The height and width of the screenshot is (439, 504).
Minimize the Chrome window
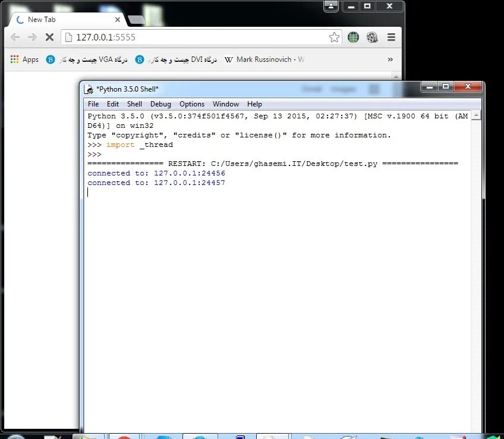click(x=351, y=7)
